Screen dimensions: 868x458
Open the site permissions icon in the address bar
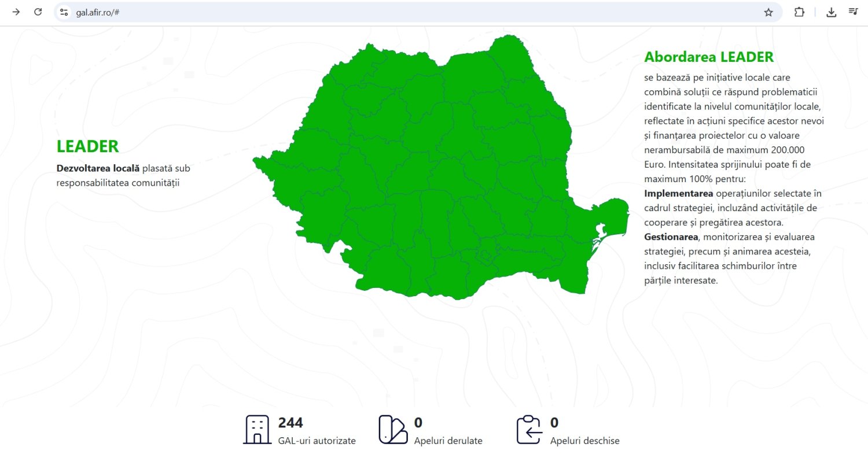64,12
